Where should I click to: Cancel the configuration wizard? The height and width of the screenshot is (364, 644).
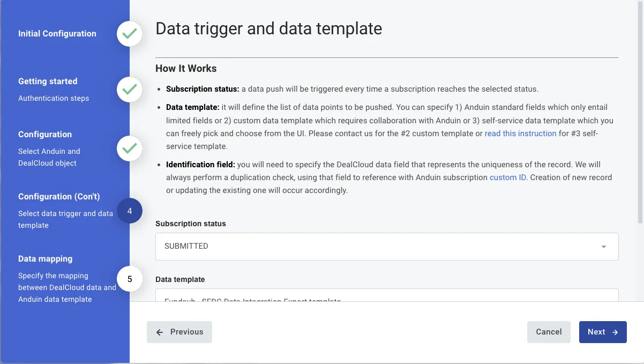(549, 332)
